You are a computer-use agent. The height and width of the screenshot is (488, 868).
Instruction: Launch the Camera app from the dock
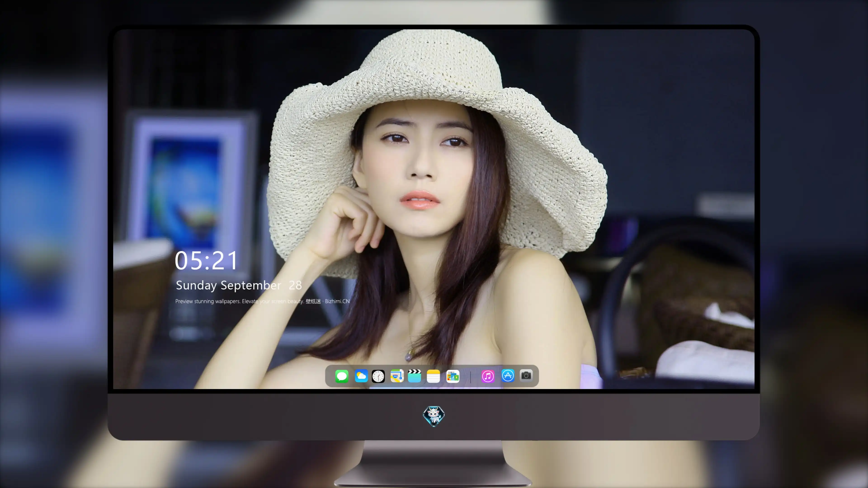(x=526, y=375)
